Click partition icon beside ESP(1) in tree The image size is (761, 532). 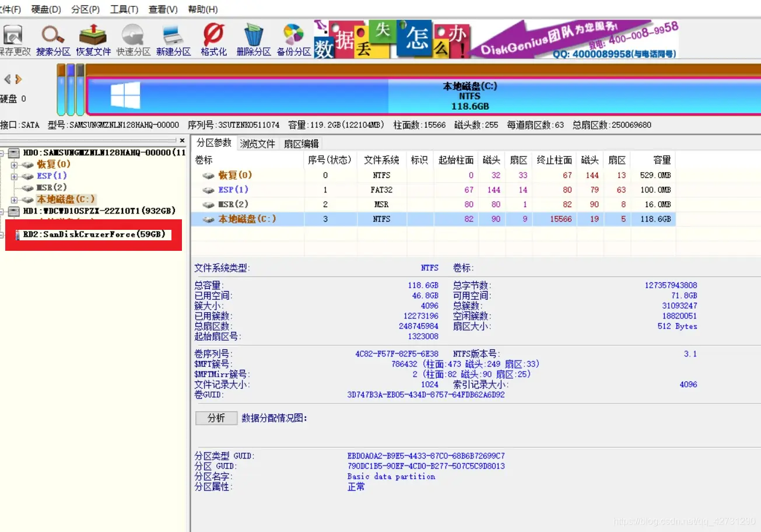click(x=28, y=176)
